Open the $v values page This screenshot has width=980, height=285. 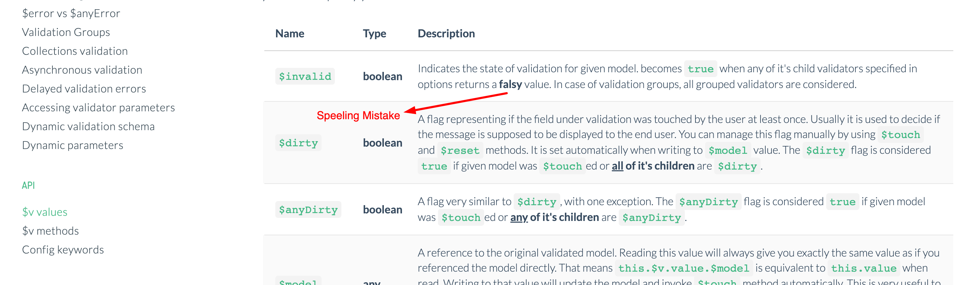(45, 212)
